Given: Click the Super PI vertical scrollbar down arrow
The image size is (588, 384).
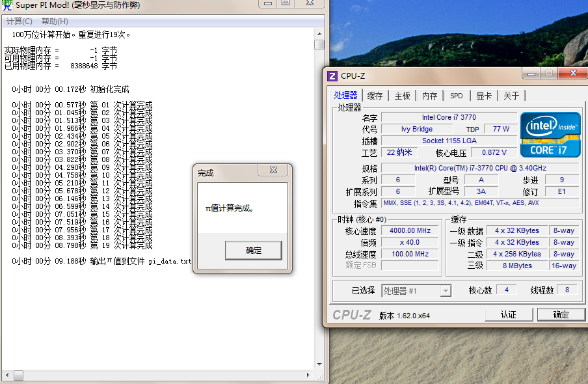Looking at the screenshot, I should pos(319,364).
